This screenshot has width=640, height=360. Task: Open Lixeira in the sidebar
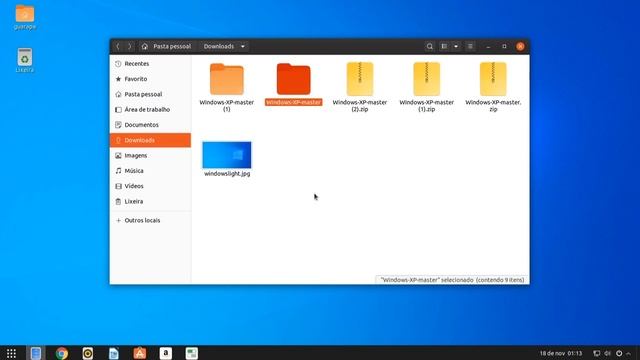(x=150, y=202)
